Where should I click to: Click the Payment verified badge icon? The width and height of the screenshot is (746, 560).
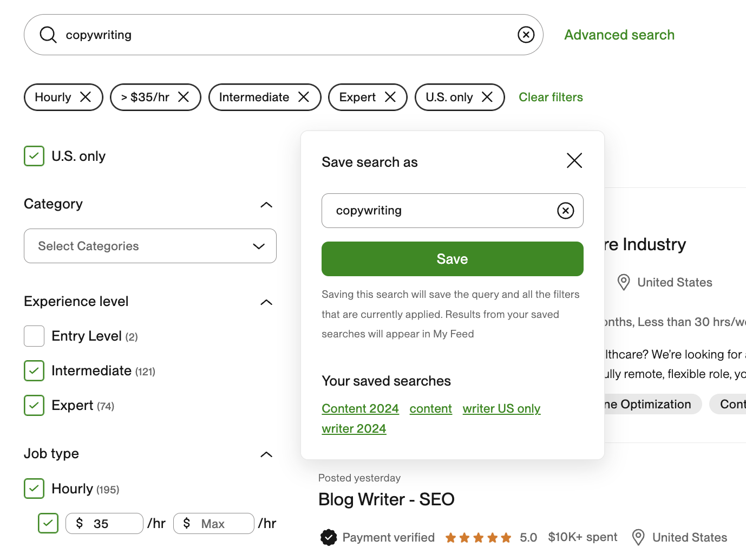(x=329, y=537)
